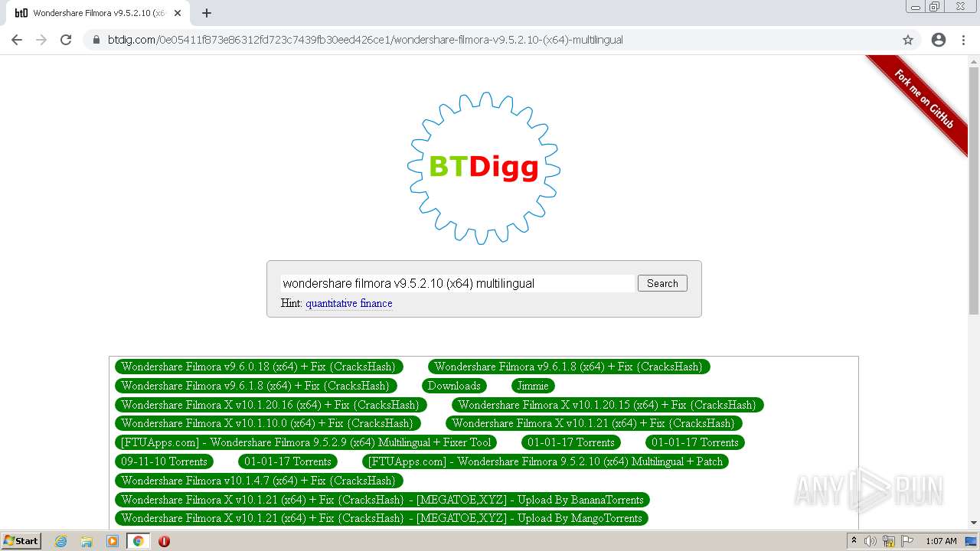
Task: Open Filmora v10.1.4.7 (x64) tag
Action: [259, 481]
